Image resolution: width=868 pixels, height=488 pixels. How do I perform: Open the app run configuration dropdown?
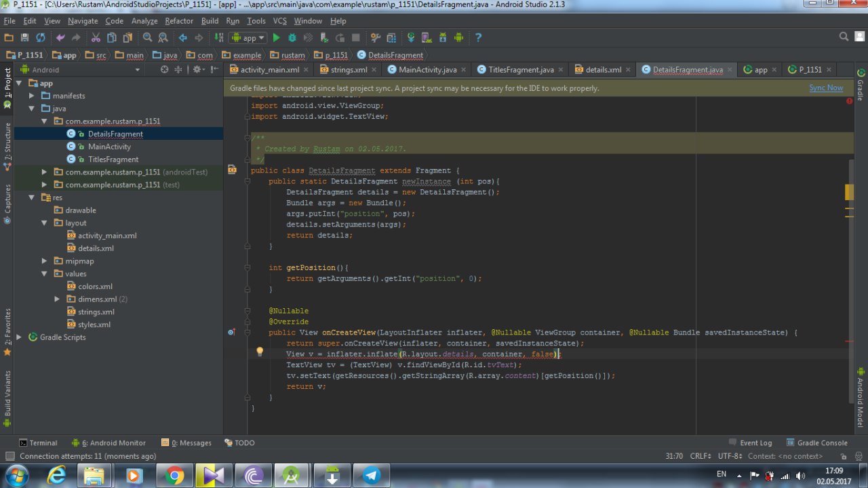(x=248, y=38)
